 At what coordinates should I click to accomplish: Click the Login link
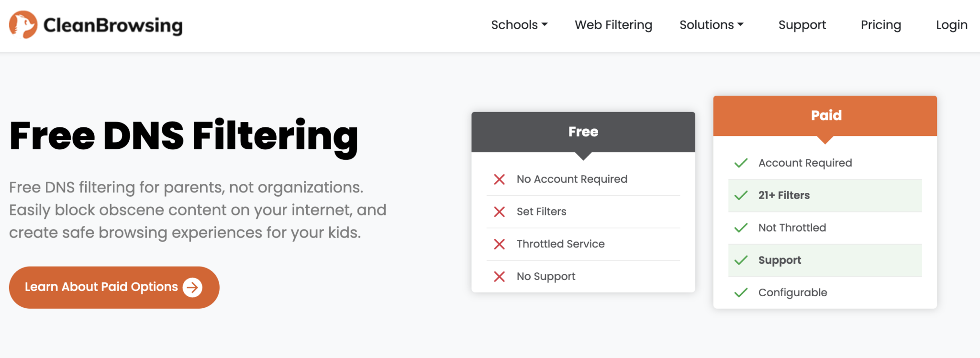951,25
